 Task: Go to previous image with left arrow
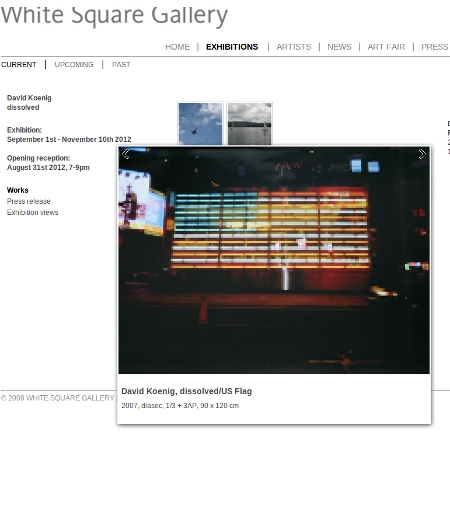click(x=126, y=154)
